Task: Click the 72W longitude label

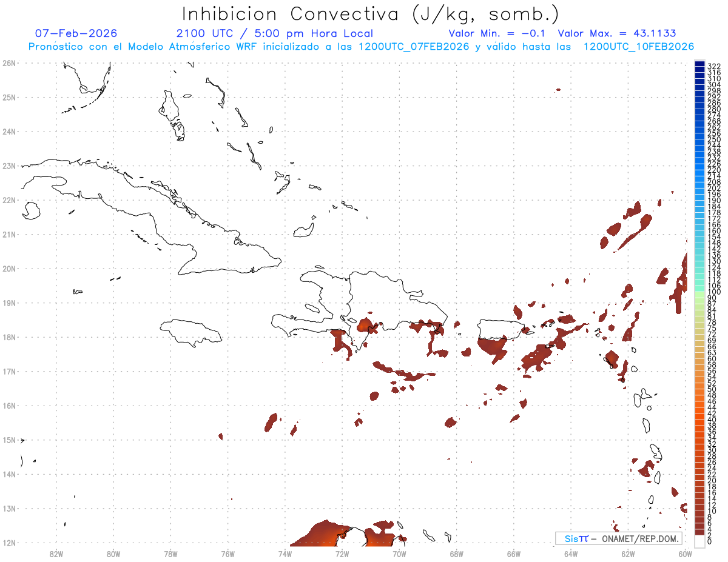Action: 342,553
